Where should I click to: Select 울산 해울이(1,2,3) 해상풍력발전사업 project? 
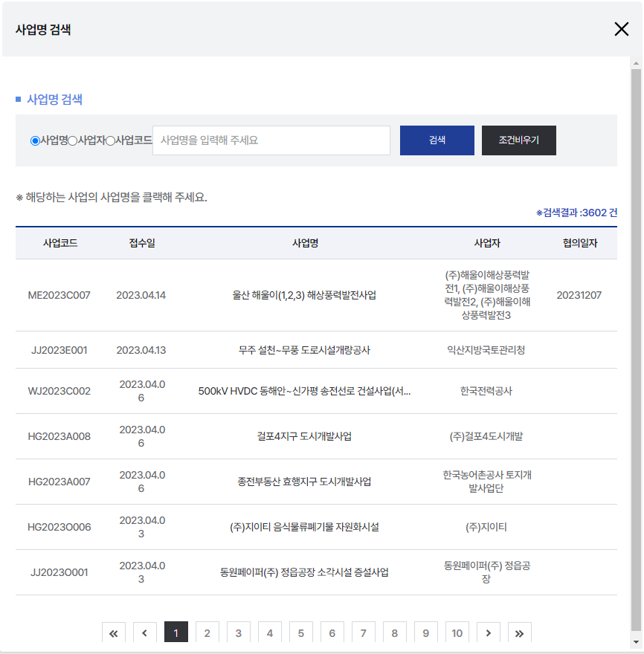[x=304, y=295]
